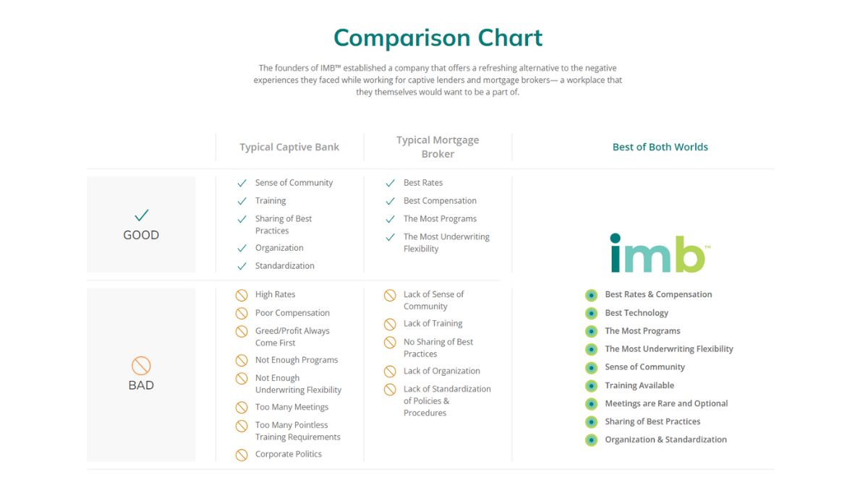Click prohibition icon beside Too Many Meetings
The width and height of the screenshot is (868, 488).
[242, 408]
